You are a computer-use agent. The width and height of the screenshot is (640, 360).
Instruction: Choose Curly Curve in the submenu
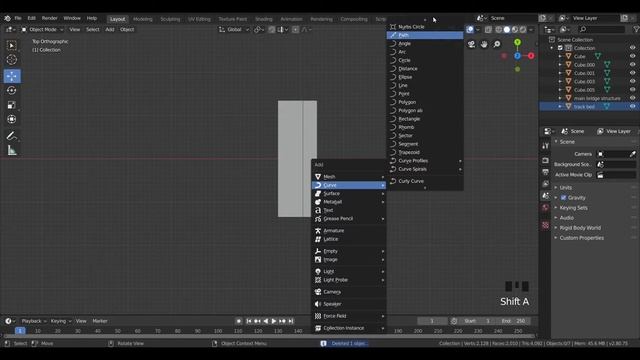click(x=425, y=181)
